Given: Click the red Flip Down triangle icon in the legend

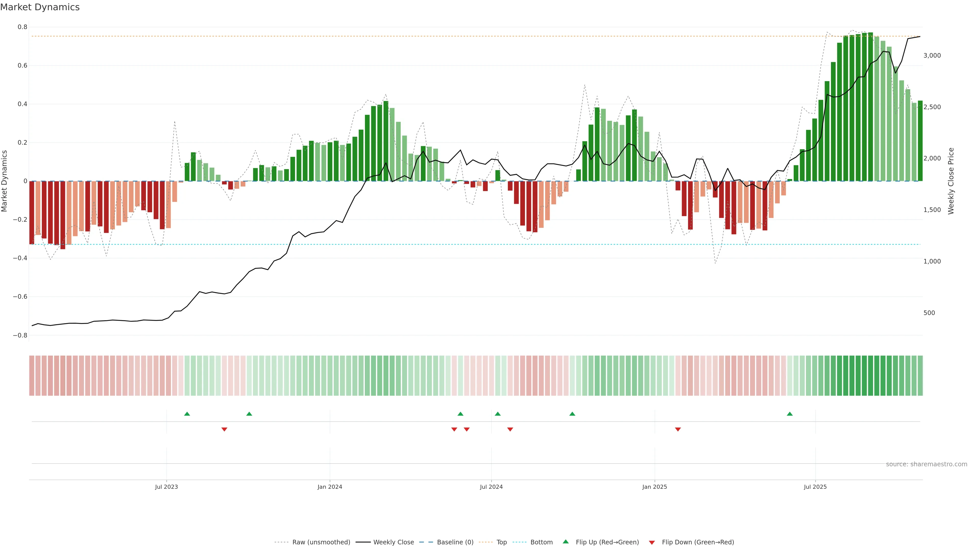Looking at the screenshot, I should click(x=652, y=543).
